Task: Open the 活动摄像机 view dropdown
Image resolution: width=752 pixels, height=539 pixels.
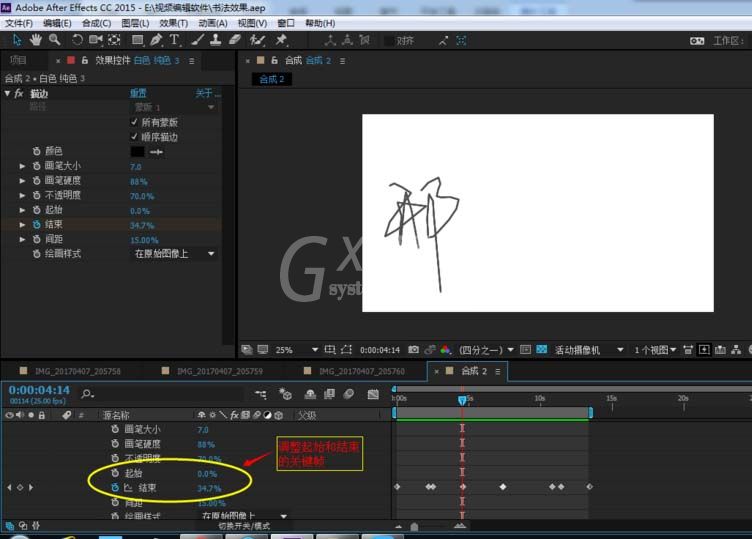Action: (x=588, y=350)
